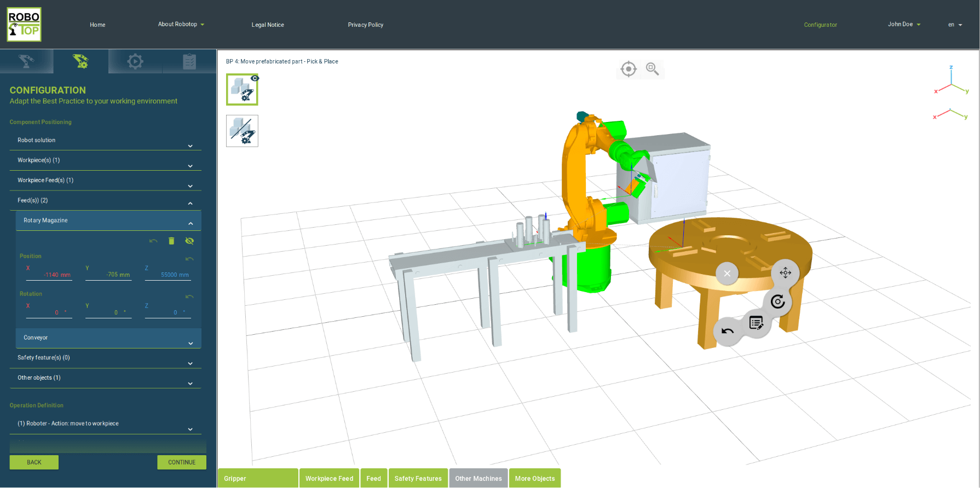980x488 pixels.
Task: Reset the Rotation values with undo arrow
Action: point(189,297)
